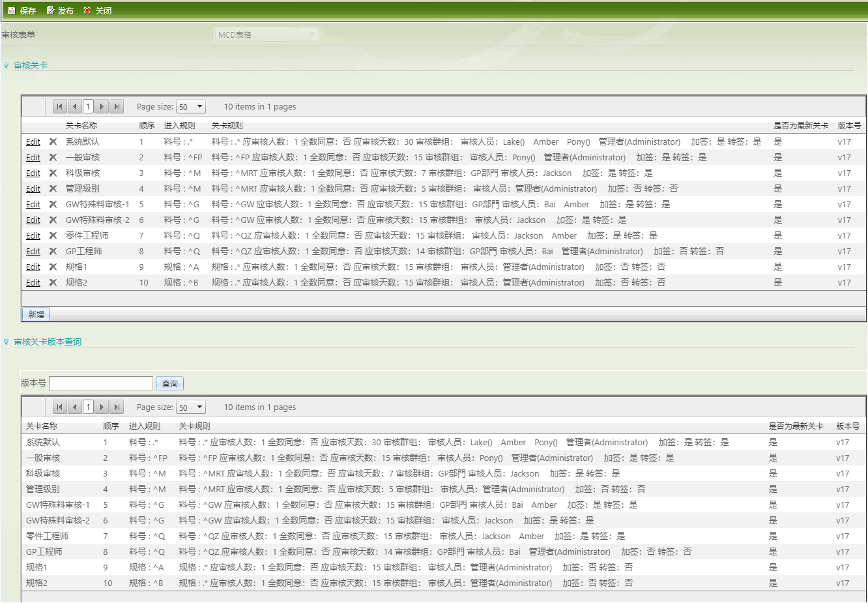
Task: Go to last page in upper grid
Action: coord(117,106)
